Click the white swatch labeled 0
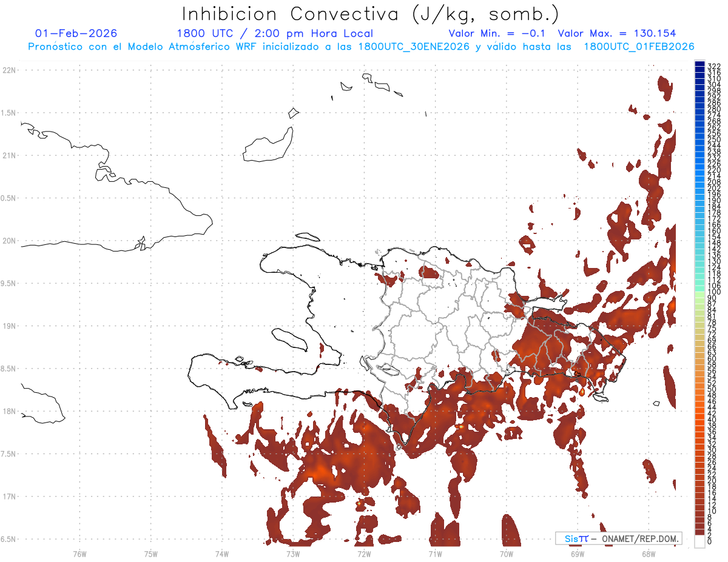Screen dimensions: 728x562 (699, 541)
